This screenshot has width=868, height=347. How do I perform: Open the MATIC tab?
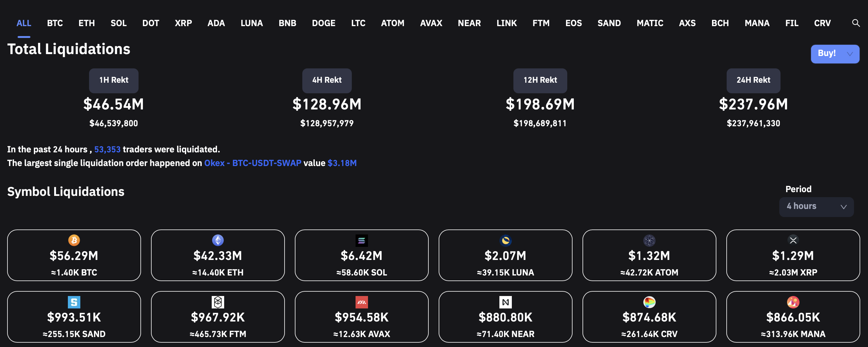click(x=650, y=23)
